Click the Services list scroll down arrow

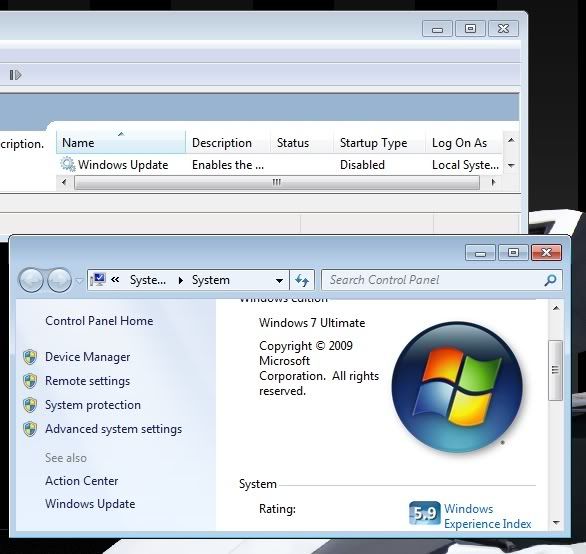tap(511, 165)
